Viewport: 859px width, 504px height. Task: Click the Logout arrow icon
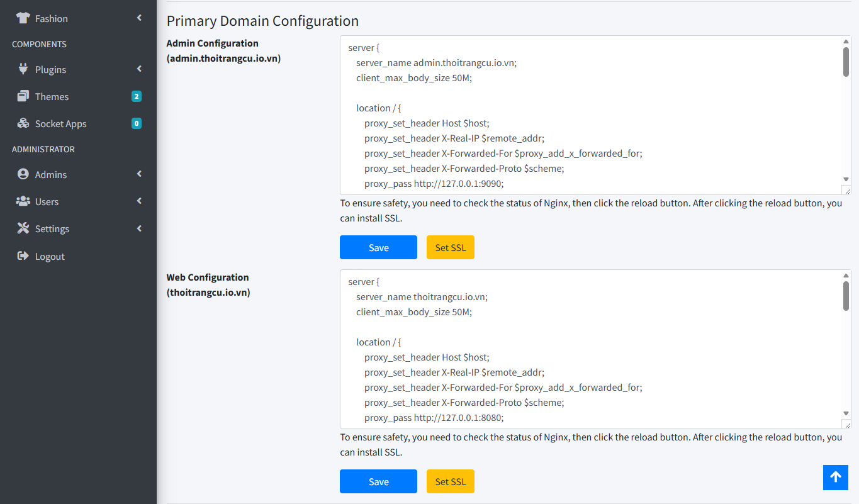[23, 256]
